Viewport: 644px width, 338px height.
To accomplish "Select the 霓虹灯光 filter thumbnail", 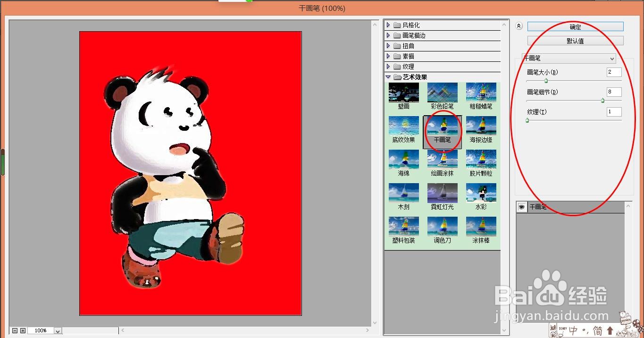I will [442, 193].
